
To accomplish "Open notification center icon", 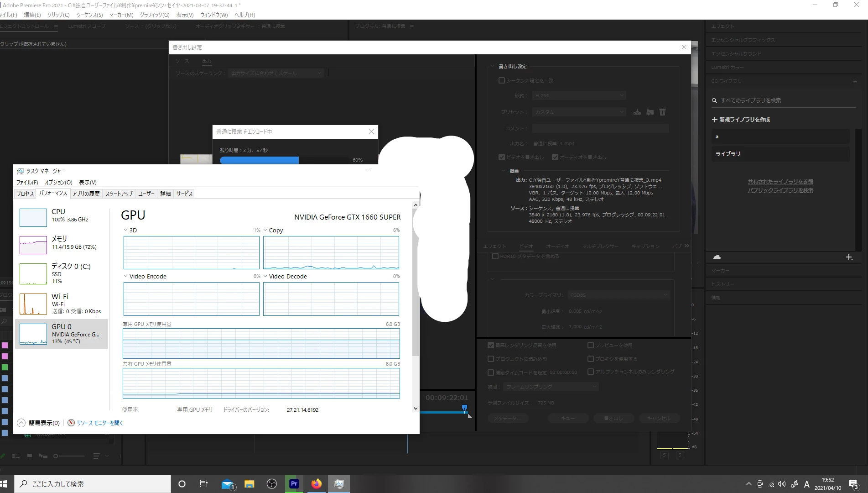I will [x=854, y=484].
